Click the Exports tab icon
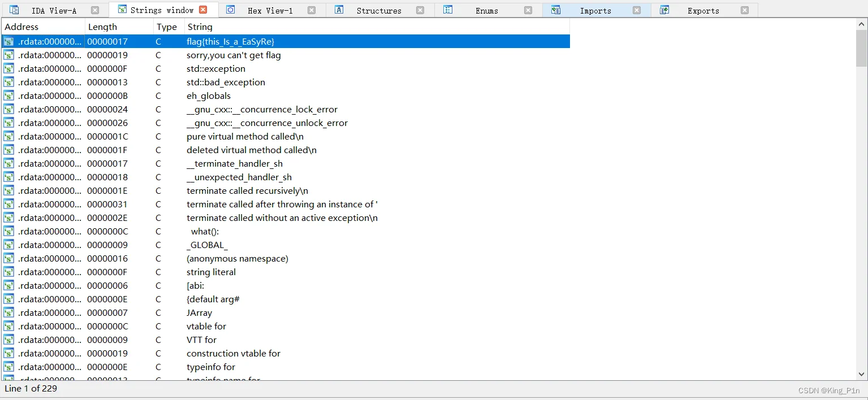 point(664,10)
